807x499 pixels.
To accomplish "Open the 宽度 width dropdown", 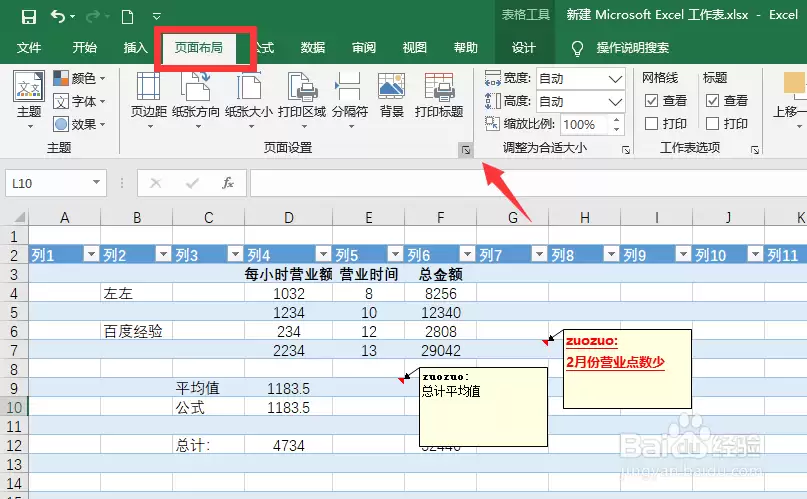I will (615, 79).
